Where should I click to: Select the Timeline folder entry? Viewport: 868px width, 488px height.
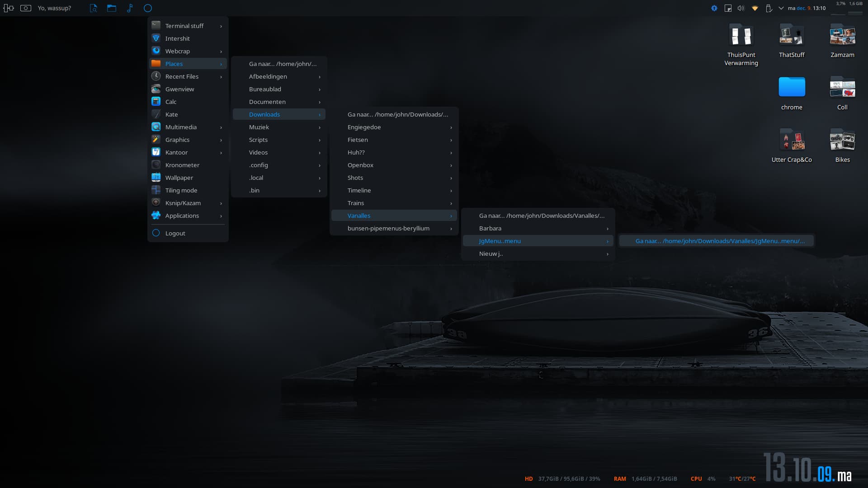point(394,190)
